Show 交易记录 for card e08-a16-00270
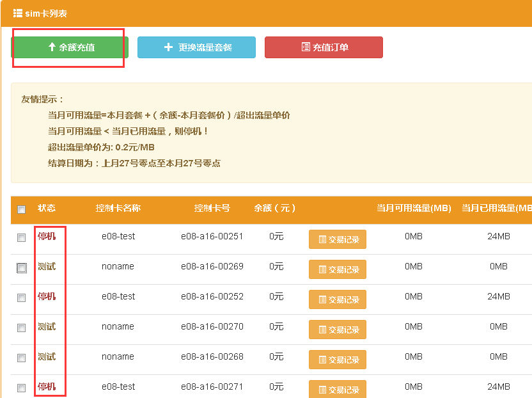 point(338,330)
